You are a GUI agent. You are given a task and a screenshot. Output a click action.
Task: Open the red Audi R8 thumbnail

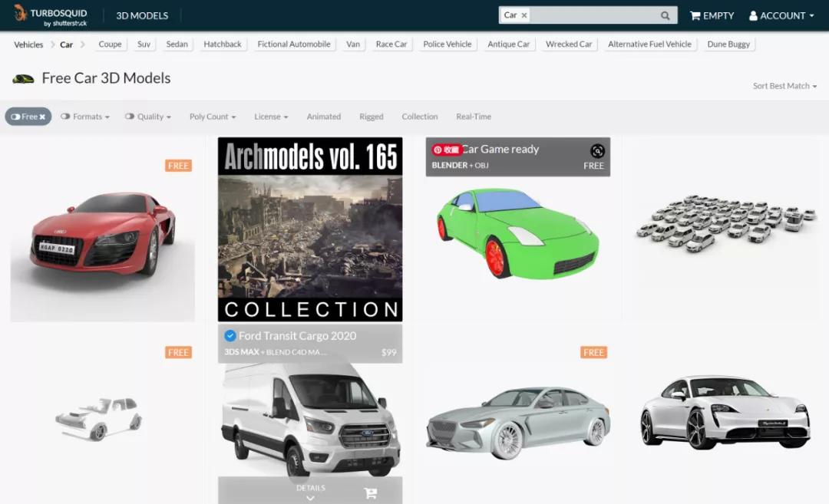tap(103, 230)
